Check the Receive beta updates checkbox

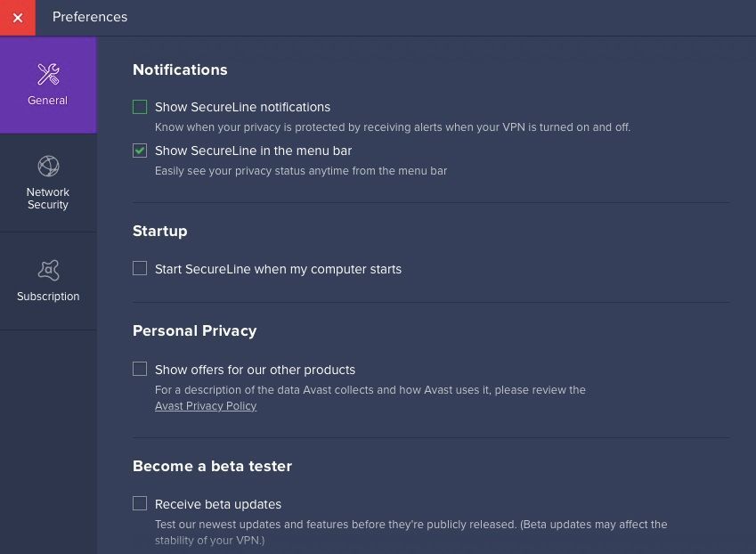140,503
